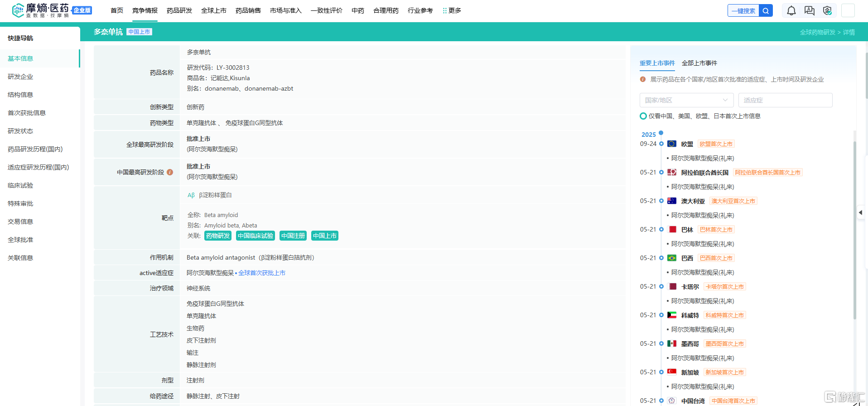This screenshot has height=406, width=868.
Task: Switch to the 全部上市事件 tab
Action: [699, 63]
